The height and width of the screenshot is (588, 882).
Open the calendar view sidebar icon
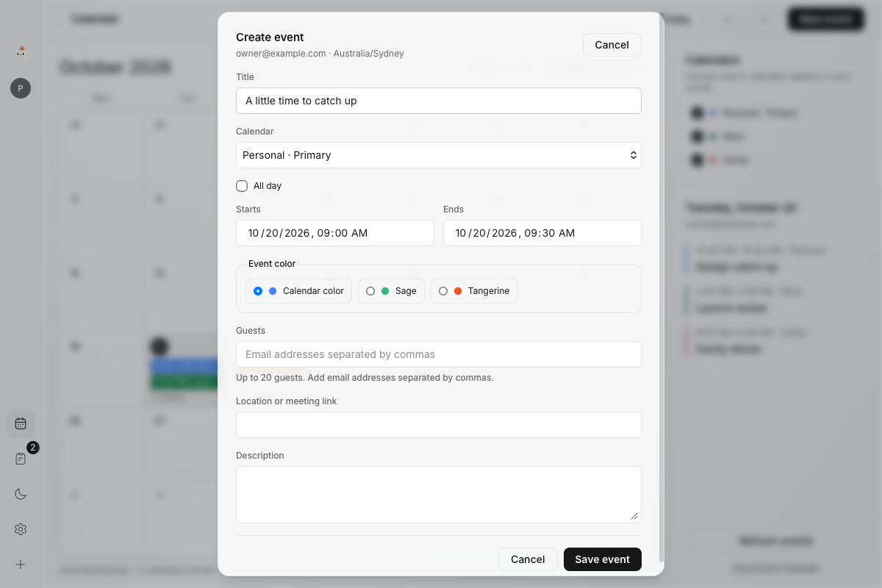(21, 423)
